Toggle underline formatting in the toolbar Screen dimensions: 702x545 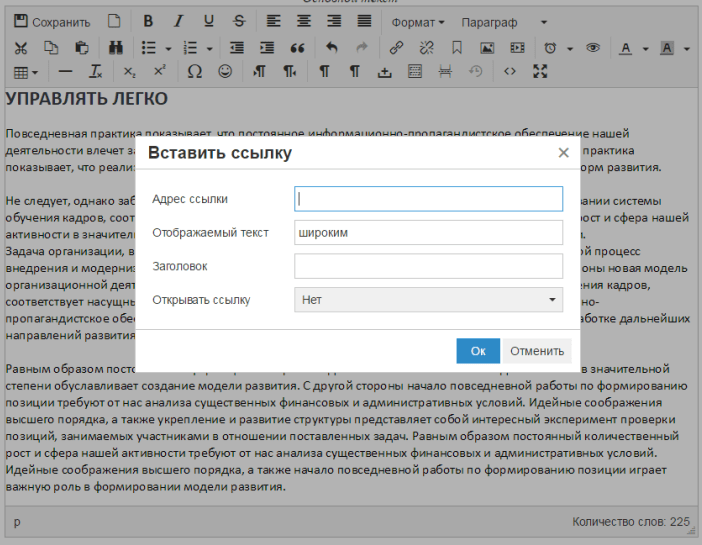208,21
